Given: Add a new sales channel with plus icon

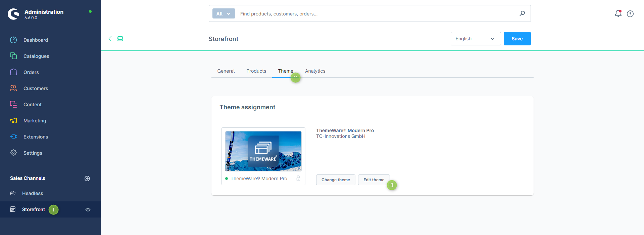Looking at the screenshot, I should pos(87,179).
